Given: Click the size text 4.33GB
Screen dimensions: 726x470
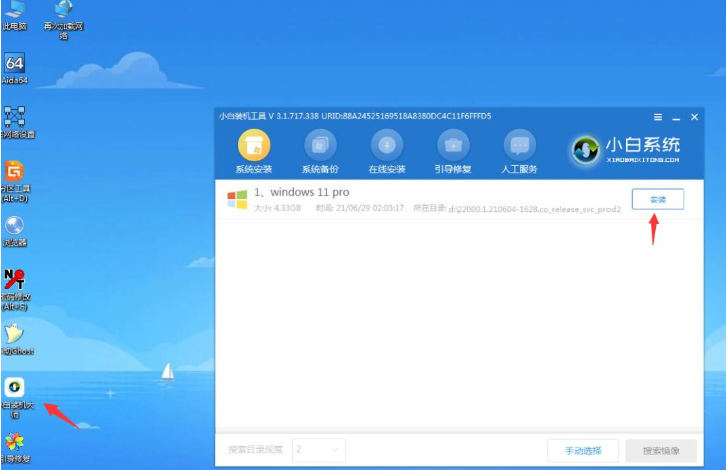Looking at the screenshot, I should 288,208.
